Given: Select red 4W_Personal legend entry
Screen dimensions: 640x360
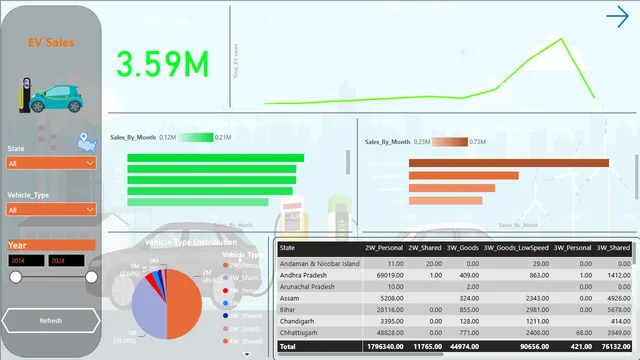Looking at the screenshot, I should coord(241,291).
